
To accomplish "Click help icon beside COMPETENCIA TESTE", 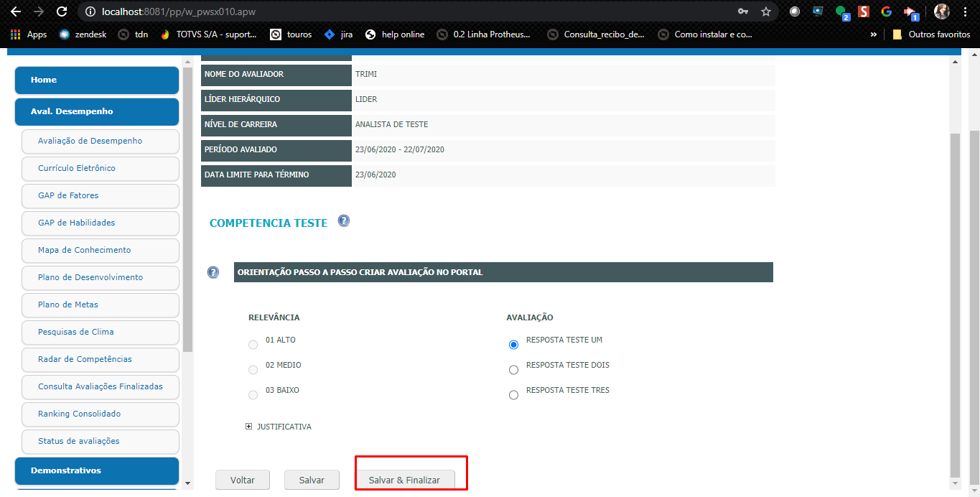I will [344, 221].
